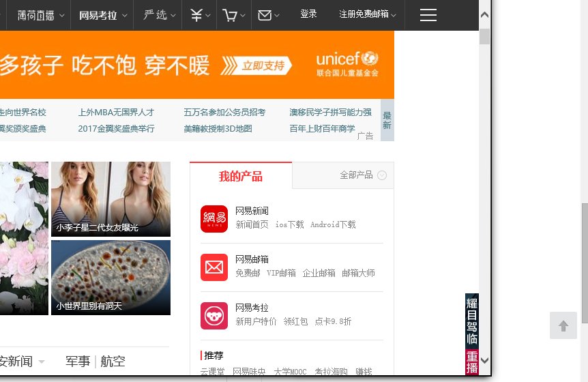Expand the 新闻 dropdown triangle
The image size is (588, 382).
click(42, 362)
